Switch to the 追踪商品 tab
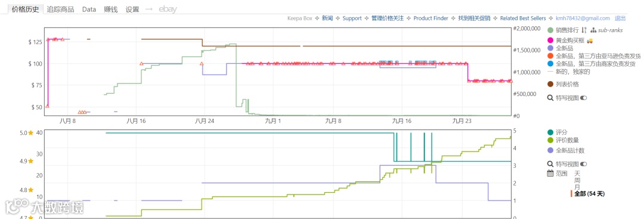644x219 pixels. (x=60, y=10)
